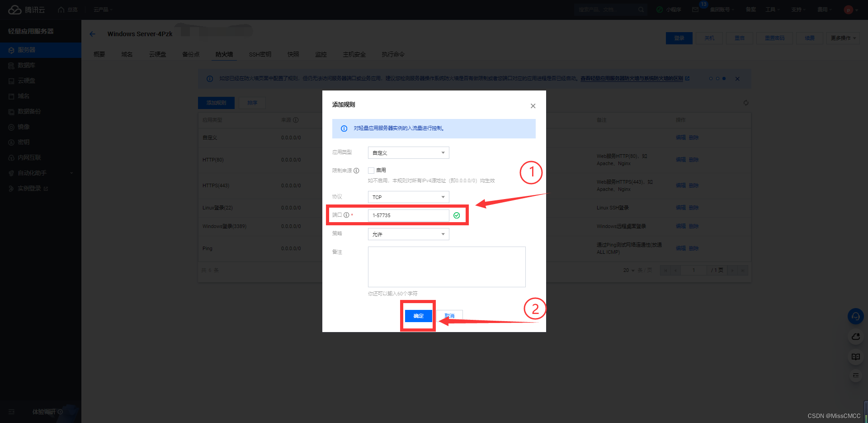Expand the 工具 dropdown in top bar

[772, 10]
